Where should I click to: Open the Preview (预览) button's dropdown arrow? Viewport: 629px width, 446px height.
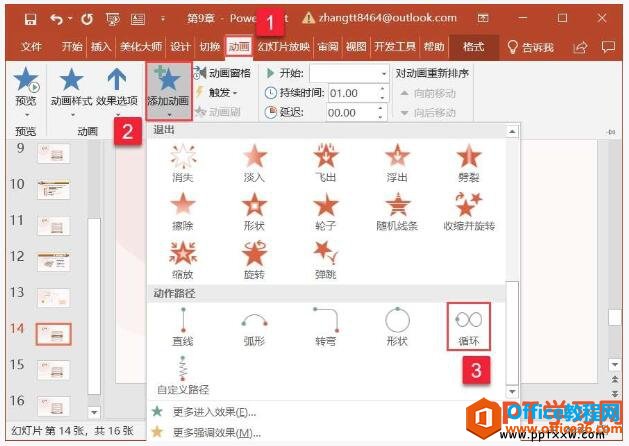tap(26, 116)
